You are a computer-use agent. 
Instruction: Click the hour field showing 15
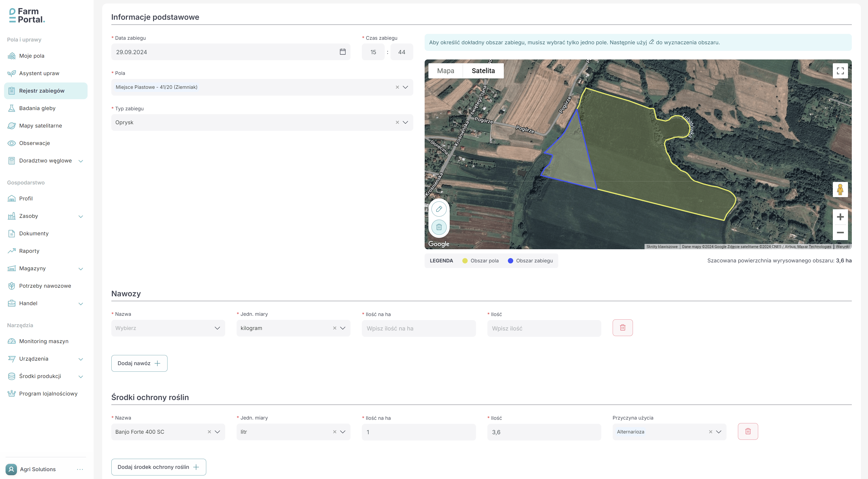(373, 52)
